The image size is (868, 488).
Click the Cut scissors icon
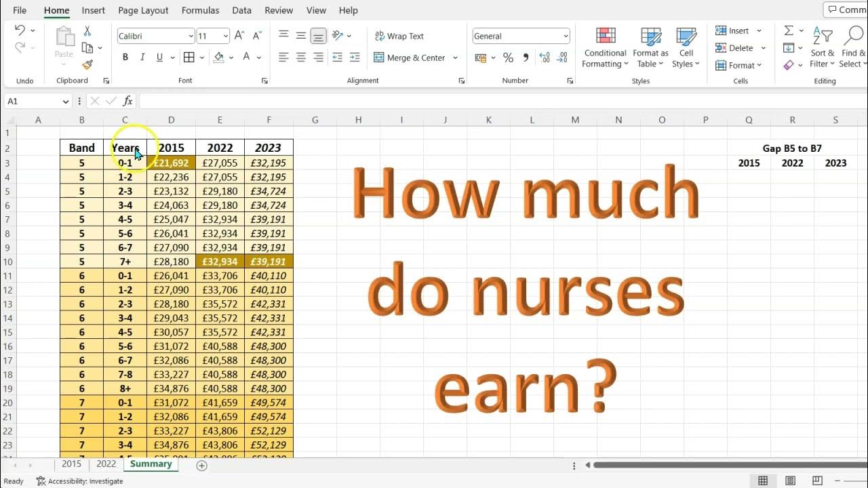tap(87, 30)
